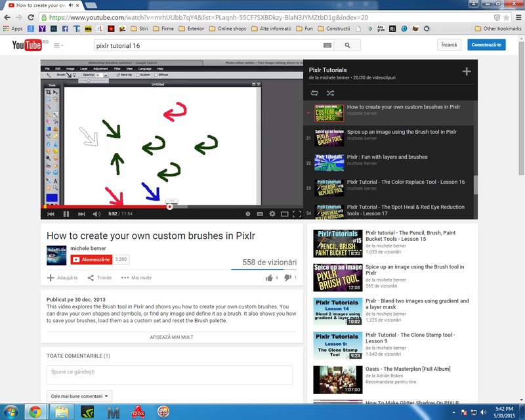Click the playlist panel scrollbar
Image resolution: width=525 pixels, height=420 pixels.
pyautogui.click(x=475, y=185)
